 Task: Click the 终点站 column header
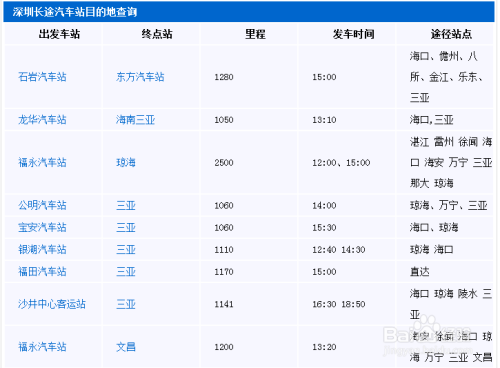click(157, 34)
